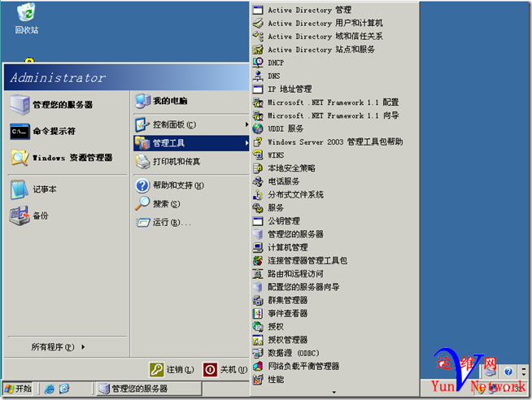Show more admin tools via bottom arrow
Viewport: 532px width, 400px height.
[x=334, y=392]
